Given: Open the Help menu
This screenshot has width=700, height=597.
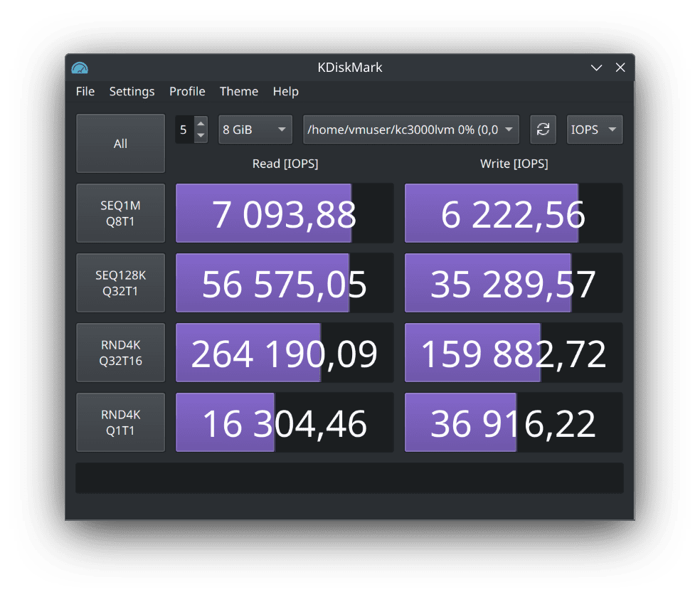Looking at the screenshot, I should pyautogui.click(x=286, y=92).
